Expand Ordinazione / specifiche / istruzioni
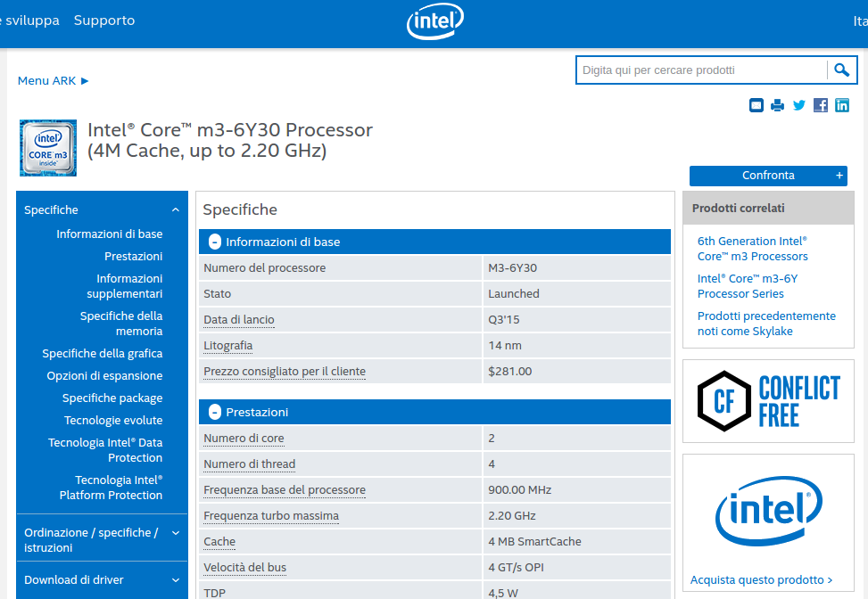868x599 pixels. [x=176, y=533]
